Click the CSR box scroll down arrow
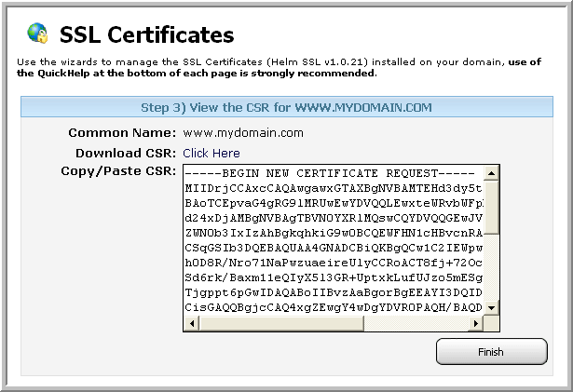The image size is (573, 392). pos(491,307)
